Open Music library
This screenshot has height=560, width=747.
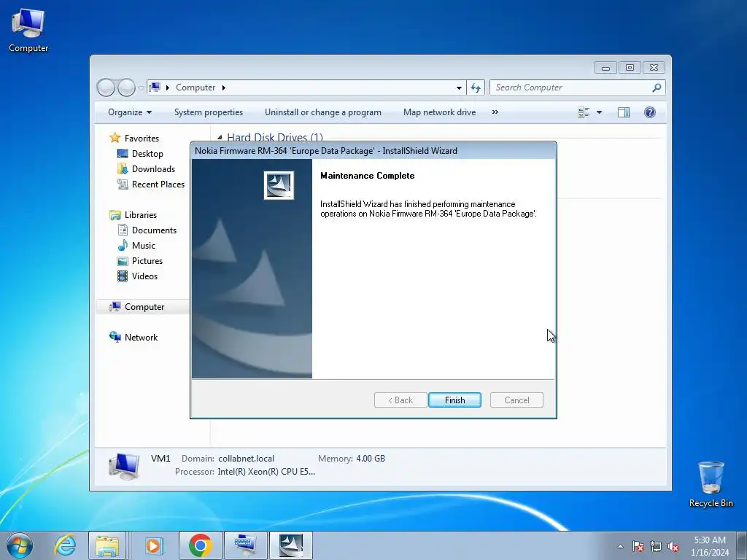coord(144,245)
